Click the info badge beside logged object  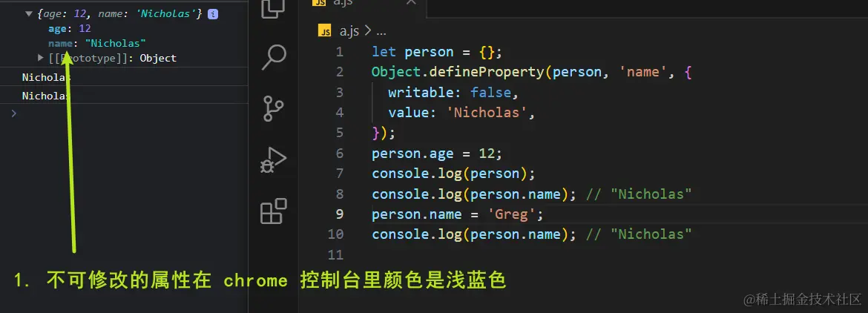click(x=213, y=14)
